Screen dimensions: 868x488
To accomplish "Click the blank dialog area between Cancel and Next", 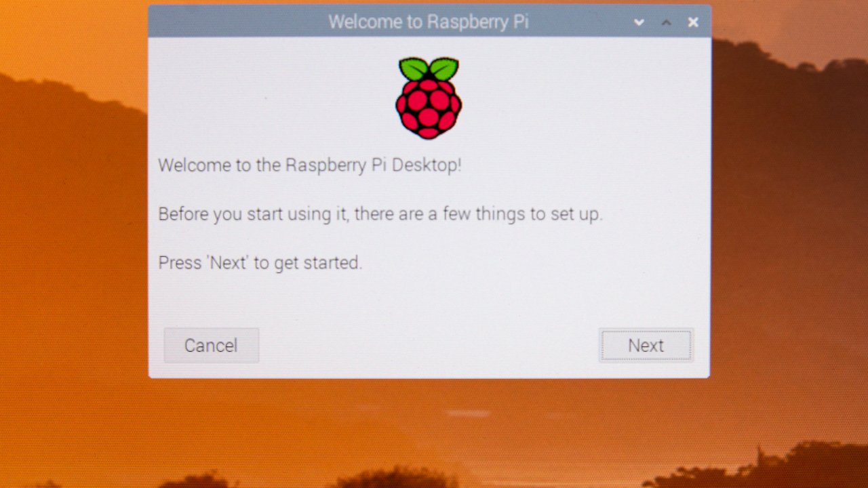I will 429,346.
